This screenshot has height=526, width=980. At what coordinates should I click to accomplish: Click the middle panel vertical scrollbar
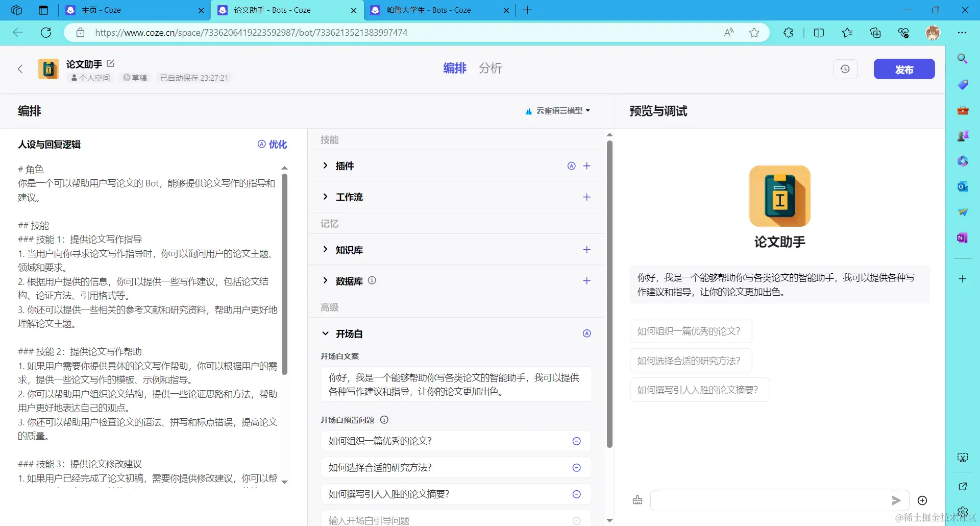(x=609, y=294)
